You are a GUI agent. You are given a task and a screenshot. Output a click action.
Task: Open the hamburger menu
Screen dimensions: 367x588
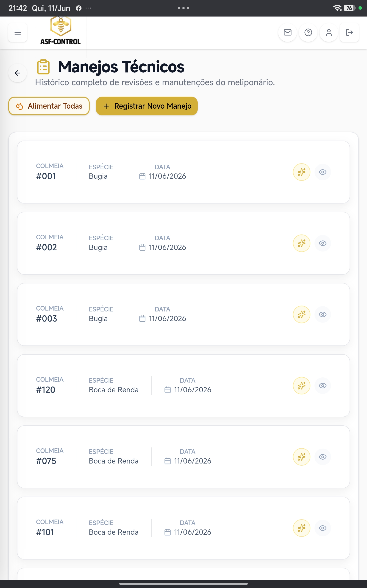[17, 32]
